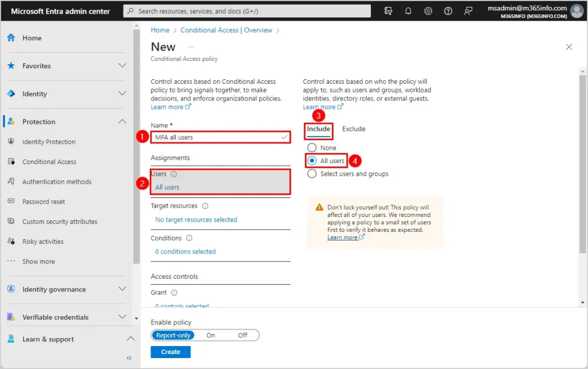Click the help question mark icon
The image size is (588, 369).
tap(448, 11)
